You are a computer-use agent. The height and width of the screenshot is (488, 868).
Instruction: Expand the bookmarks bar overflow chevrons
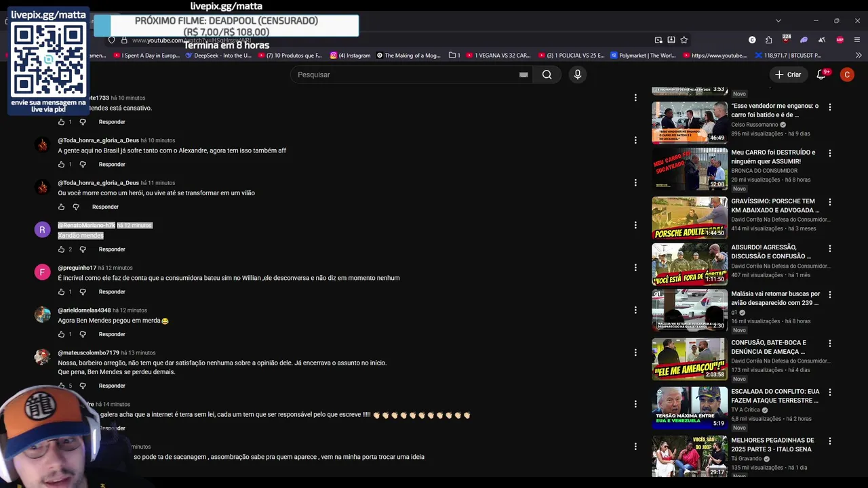(x=859, y=56)
